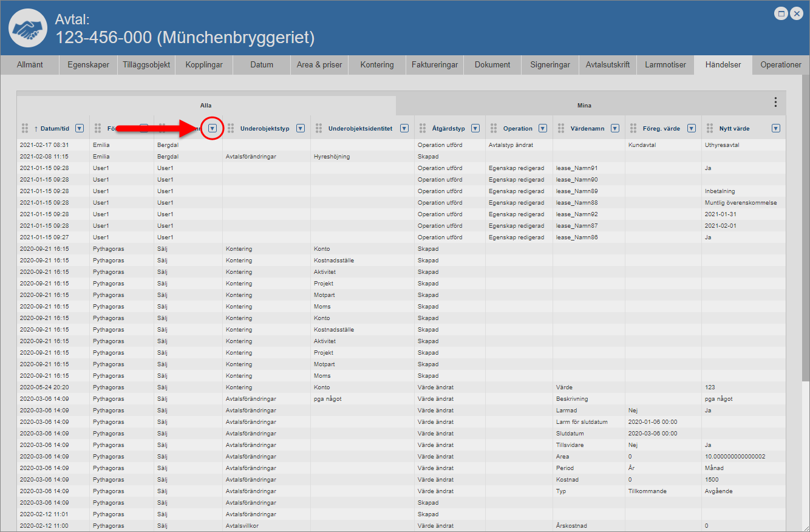Image resolution: width=810 pixels, height=532 pixels.
Task: Open the three-dot grid options menu
Action: [775, 102]
